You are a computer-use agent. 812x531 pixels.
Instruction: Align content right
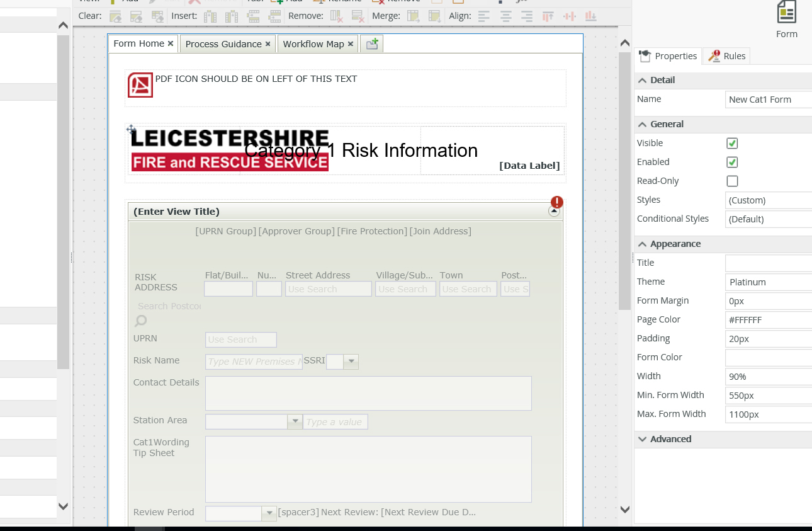point(527,16)
